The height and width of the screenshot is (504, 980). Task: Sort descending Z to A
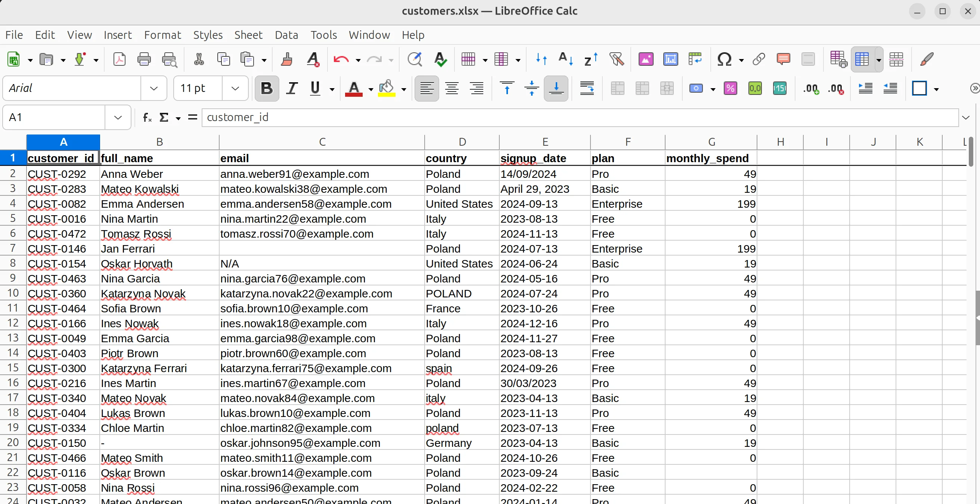pyautogui.click(x=590, y=59)
